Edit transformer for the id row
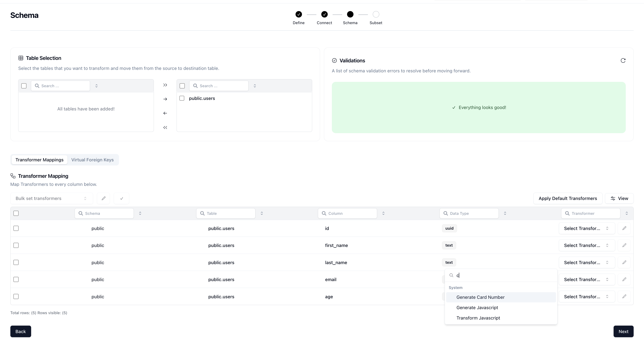 pyautogui.click(x=624, y=228)
